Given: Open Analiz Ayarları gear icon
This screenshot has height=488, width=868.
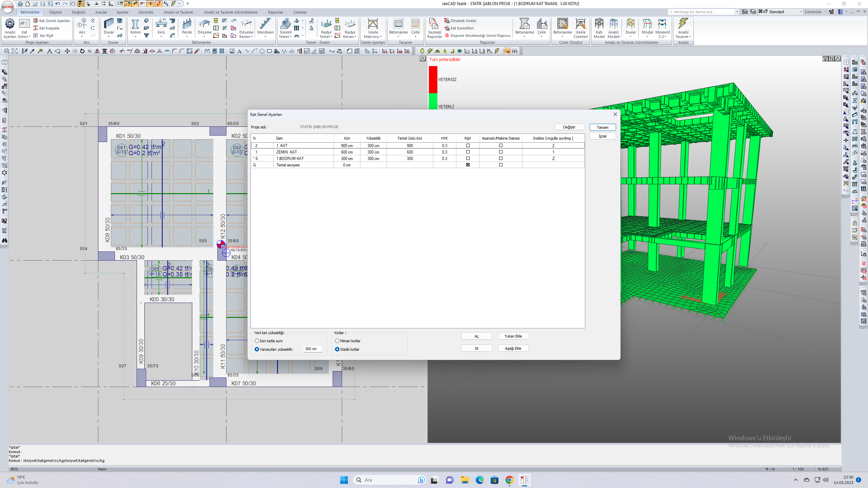Looking at the screenshot, I should coord(10,28).
